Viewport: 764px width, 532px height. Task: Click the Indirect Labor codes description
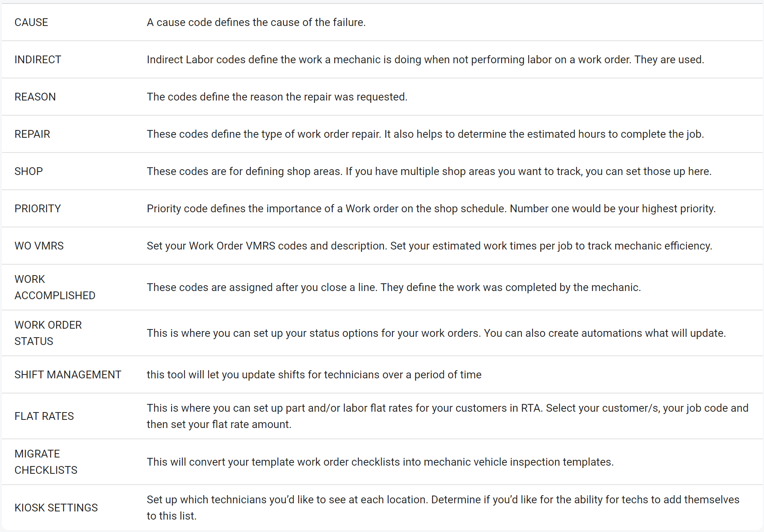click(425, 60)
